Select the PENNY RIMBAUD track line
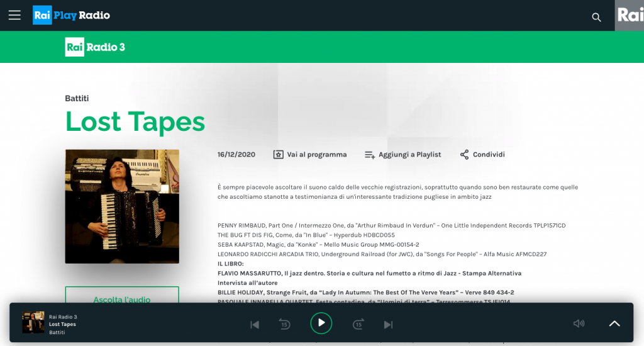This screenshot has width=644, height=346. 391,226
